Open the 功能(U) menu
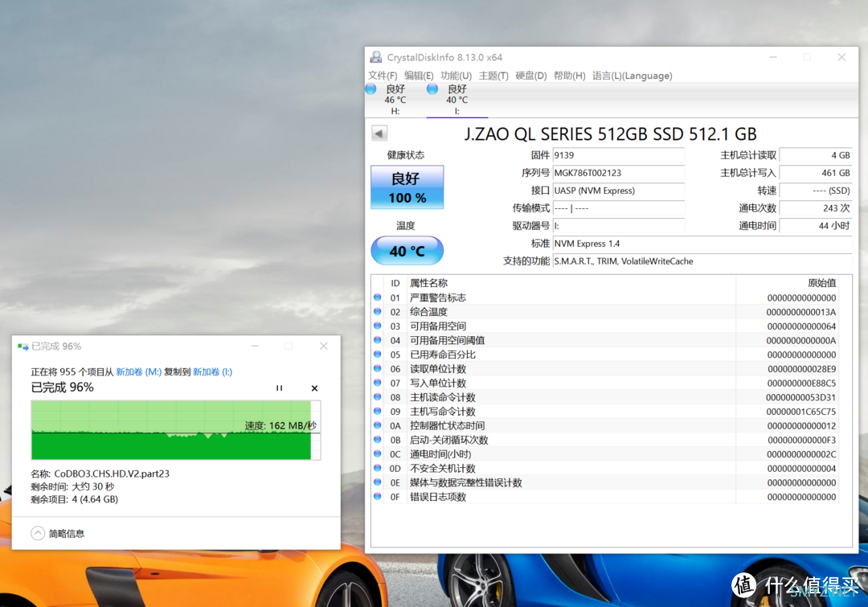 point(456,76)
